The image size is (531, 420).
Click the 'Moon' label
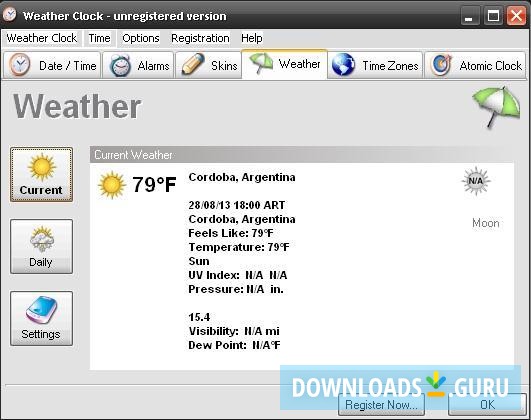pos(486,223)
